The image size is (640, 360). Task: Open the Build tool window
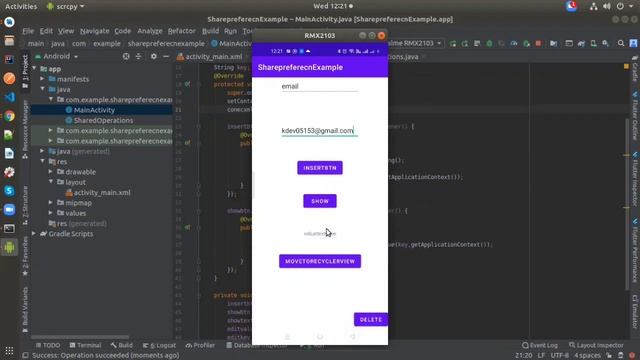coord(121,345)
